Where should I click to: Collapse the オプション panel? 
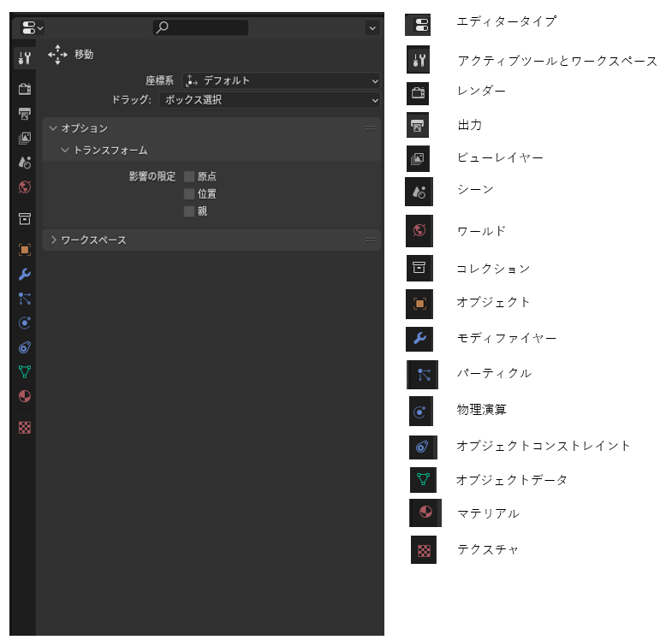pyautogui.click(x=53, y=128)
